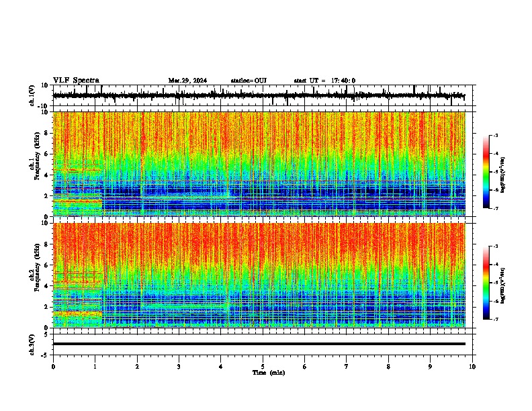Click the ch.1 voltage waveform trace
532x411 pixels.
click(259, 95)
